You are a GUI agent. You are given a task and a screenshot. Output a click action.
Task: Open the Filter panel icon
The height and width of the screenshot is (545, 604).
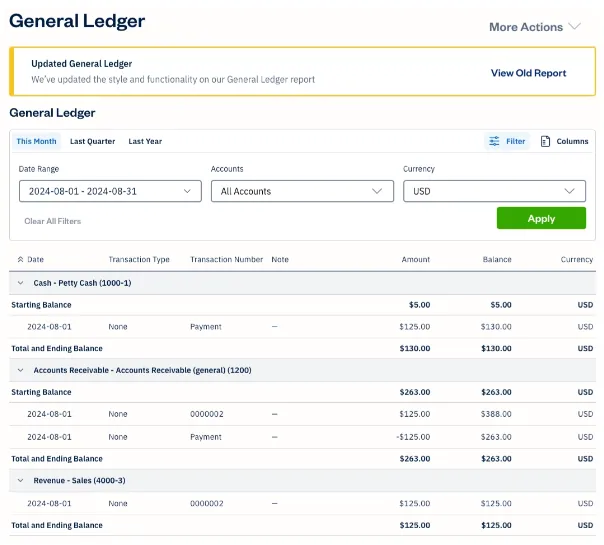click(494, 142)
